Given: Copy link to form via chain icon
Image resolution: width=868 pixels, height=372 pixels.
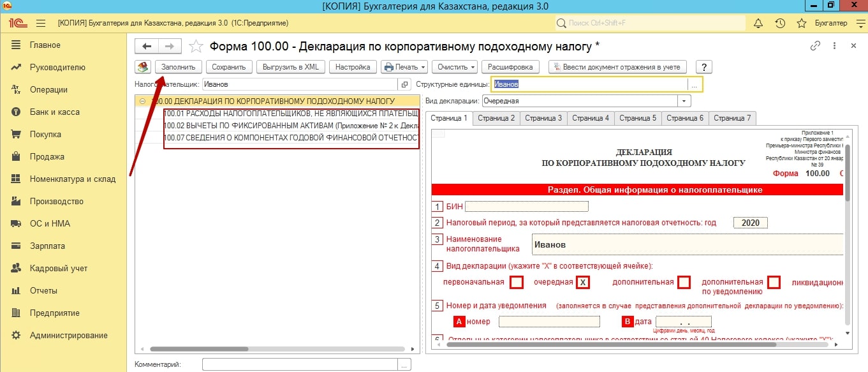Looking at the screenshot, I should click(x=814, y=46).
